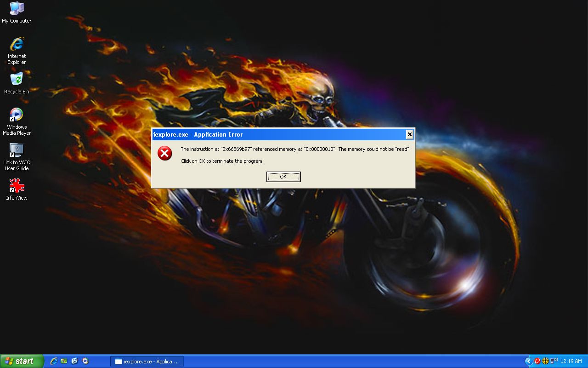Click OK to terminate the program

283,177
